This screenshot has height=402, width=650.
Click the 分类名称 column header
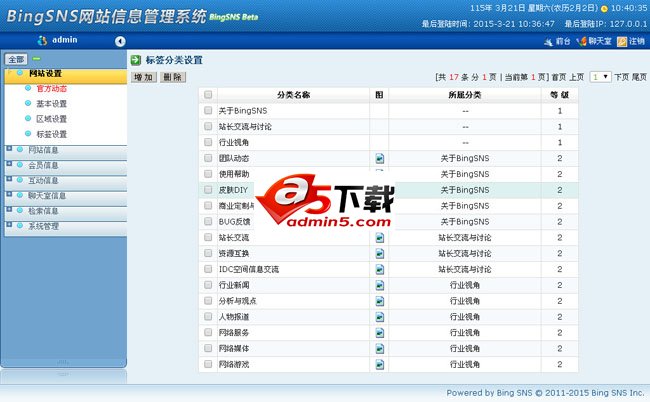[293, 95]
